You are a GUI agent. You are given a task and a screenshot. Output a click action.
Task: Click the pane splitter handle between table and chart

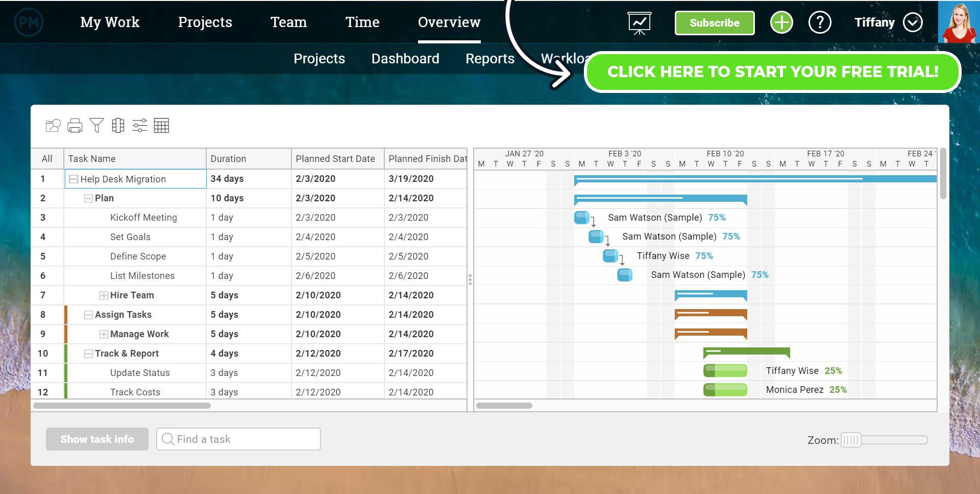[470, 279]
